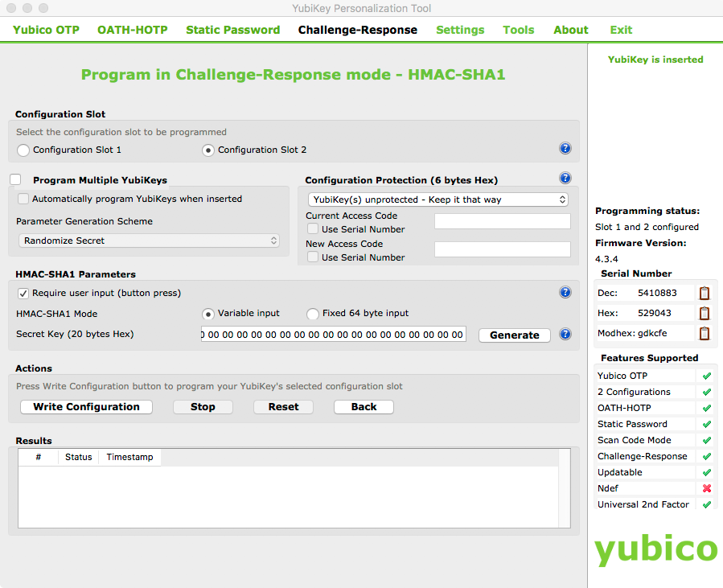Click the yubico logo

click(x=655, y=549)
